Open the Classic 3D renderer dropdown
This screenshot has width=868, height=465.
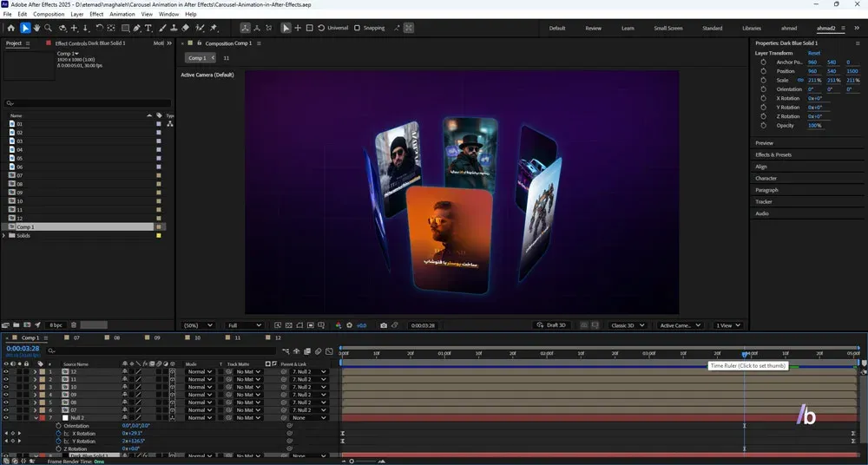628,325
